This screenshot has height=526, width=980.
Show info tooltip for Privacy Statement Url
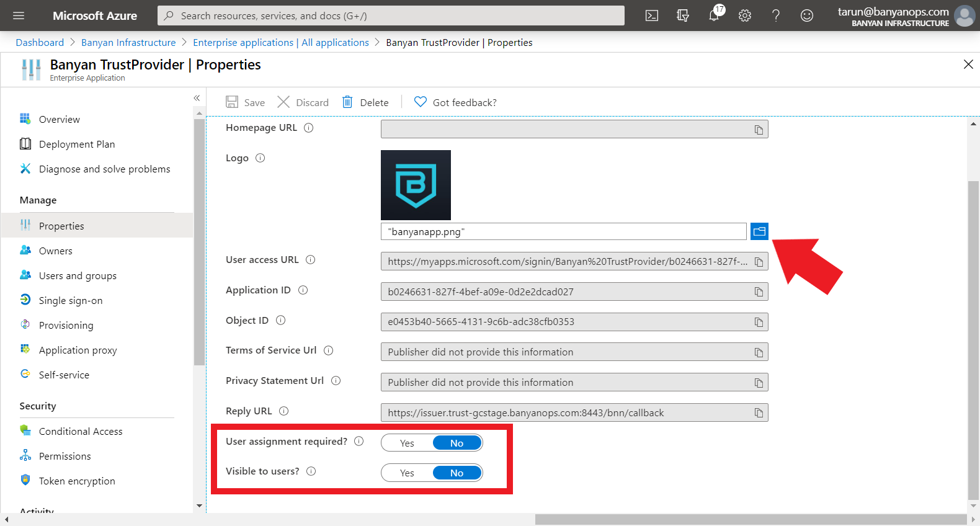336,381
